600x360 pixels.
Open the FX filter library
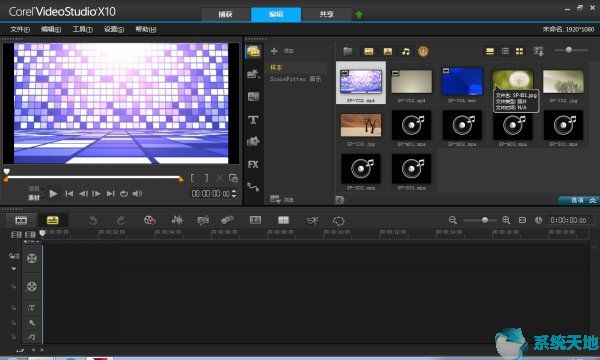point(253,165)
